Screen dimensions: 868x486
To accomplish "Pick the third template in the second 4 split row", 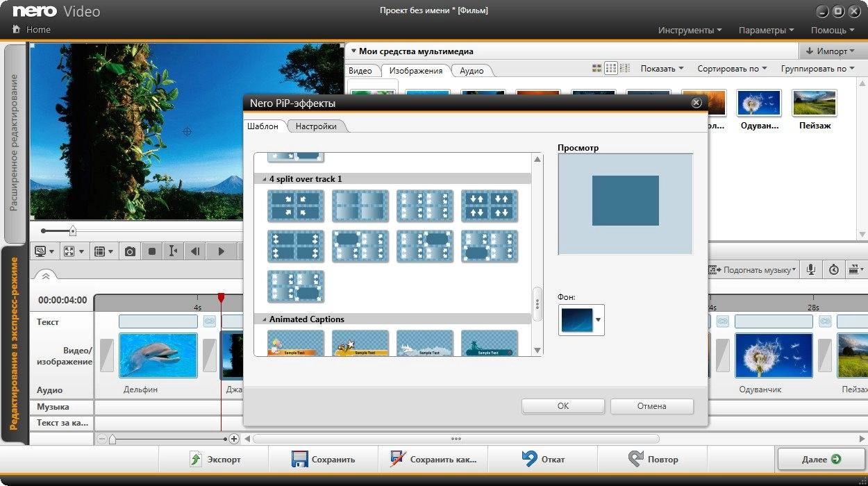I will tap(425, 246).
